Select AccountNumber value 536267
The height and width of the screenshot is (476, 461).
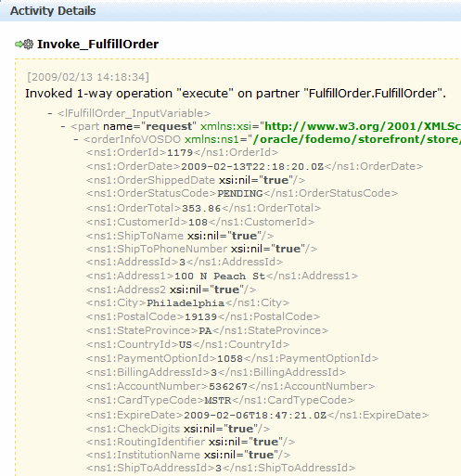pos(228,387)
